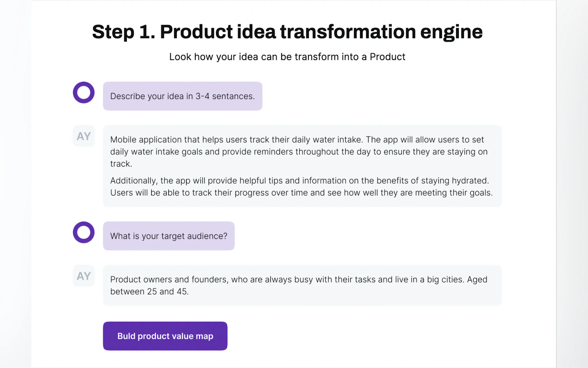Click the lone word 'track.' ending the first paragraph
The height and width of the screenshot is (368, 588).
coord(121,164)
